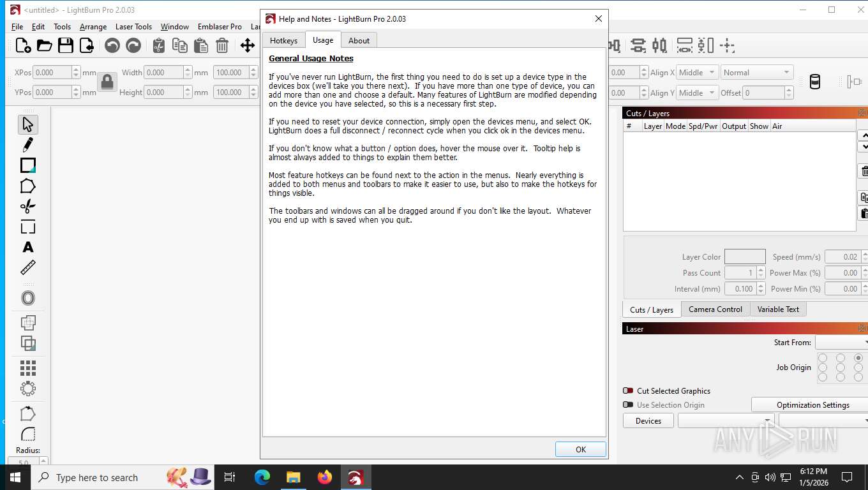Open the Circular Array tool
This screenshot has width=868, height=490.
pos(27,389)
